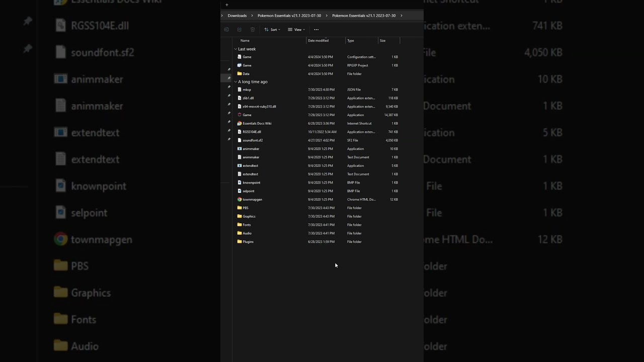Click the 12 KB size value
The width and height of the screenshot is (644, 362).
[394, 200]
